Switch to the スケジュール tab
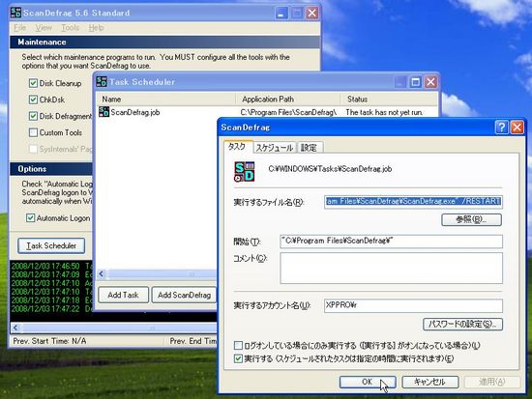Viewport: 532px width, 399px height. click(275, 148)
